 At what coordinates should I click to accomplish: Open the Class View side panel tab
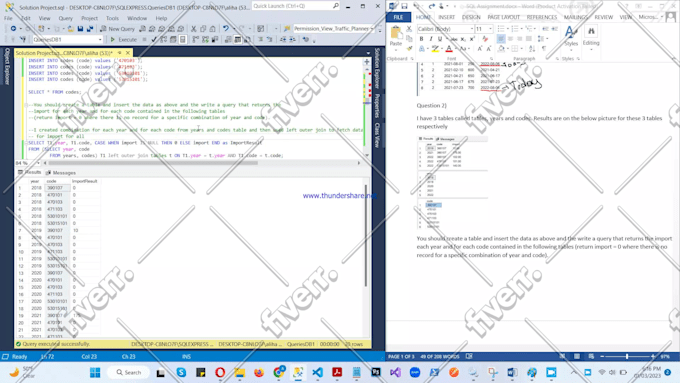(377, 134)
